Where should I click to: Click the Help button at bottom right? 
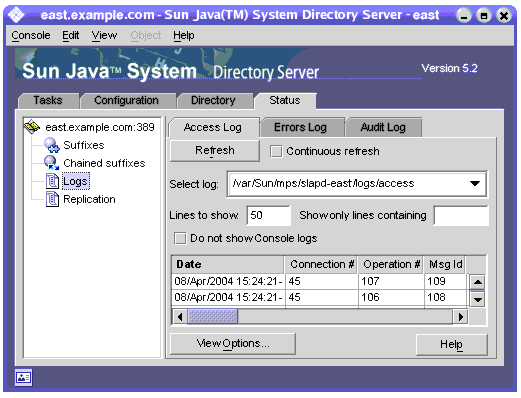tap(451, 345)
